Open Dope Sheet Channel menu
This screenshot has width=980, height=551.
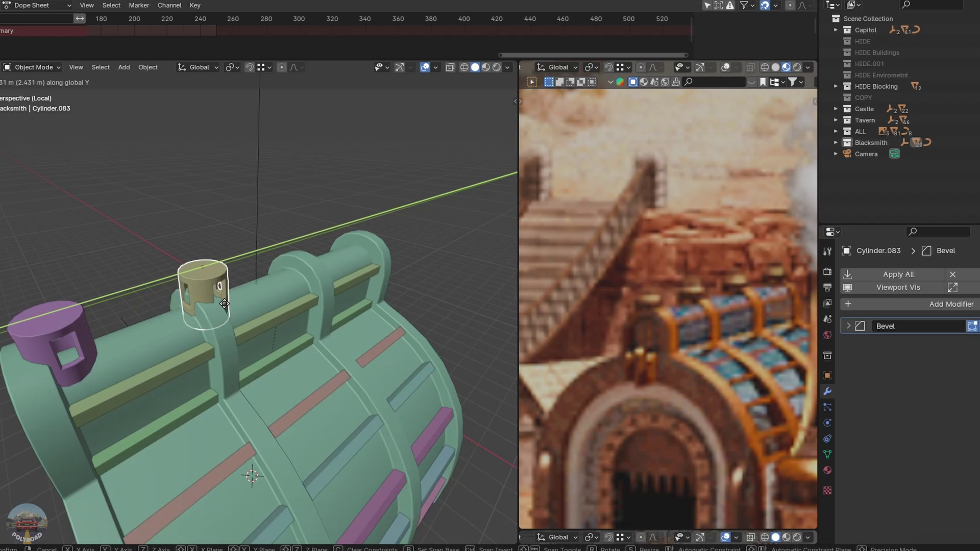(x=169, y=5)
